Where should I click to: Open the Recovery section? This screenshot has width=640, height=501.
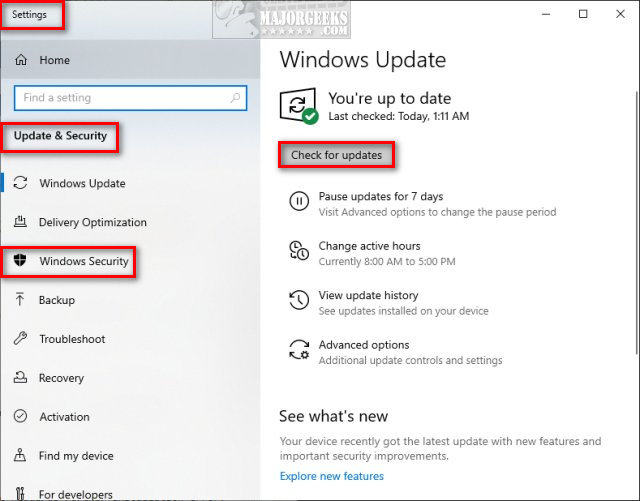click(130, 378)
